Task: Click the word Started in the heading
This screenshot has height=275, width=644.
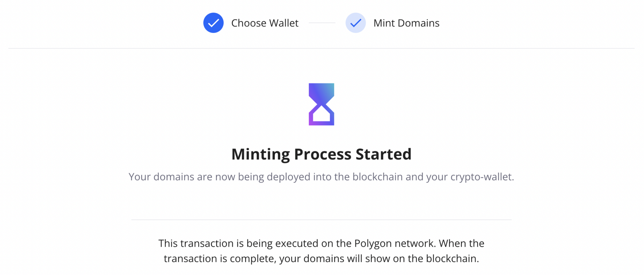Action: (x=383, y=154)
